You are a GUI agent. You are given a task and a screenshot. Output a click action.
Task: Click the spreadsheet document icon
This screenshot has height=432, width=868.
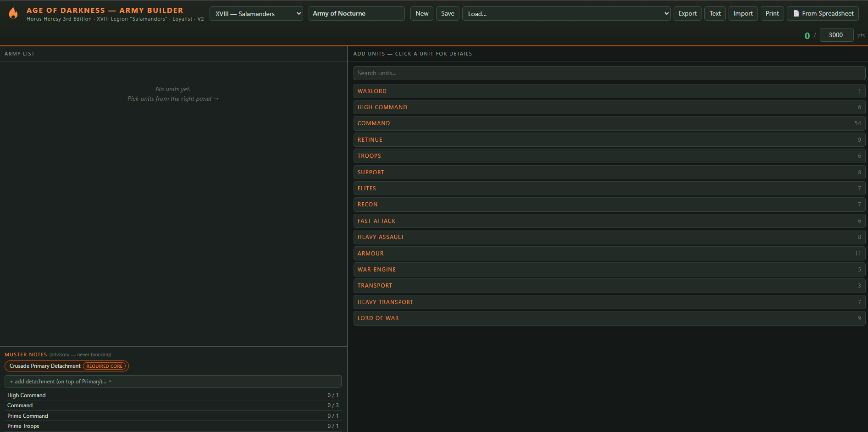point(796,14)
